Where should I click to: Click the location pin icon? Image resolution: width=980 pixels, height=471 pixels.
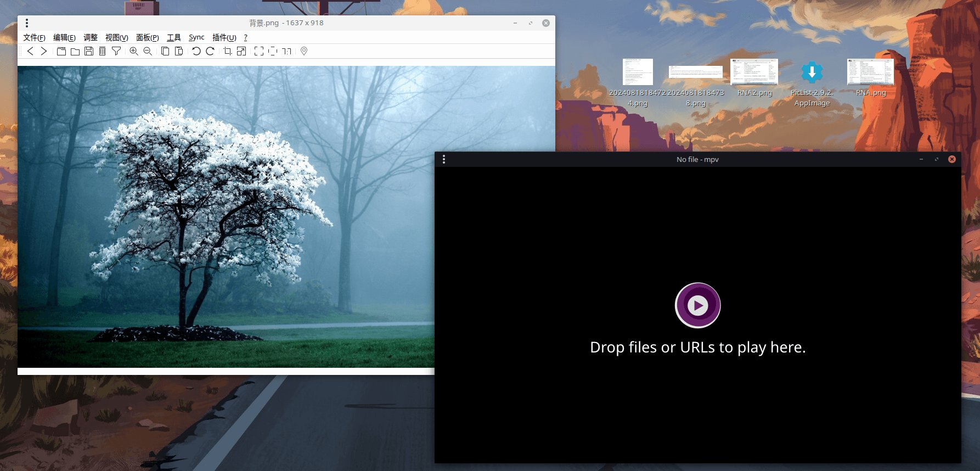click(x=304, y=51)
